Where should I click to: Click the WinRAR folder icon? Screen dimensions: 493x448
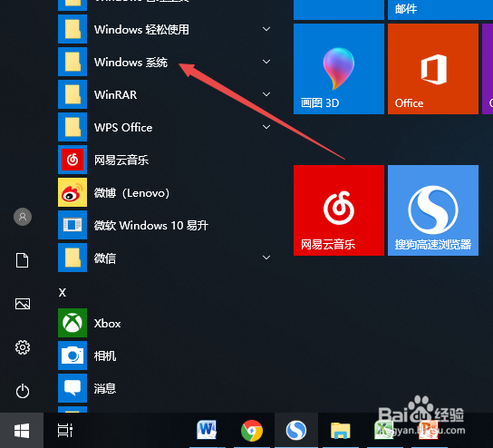point(72,94)
